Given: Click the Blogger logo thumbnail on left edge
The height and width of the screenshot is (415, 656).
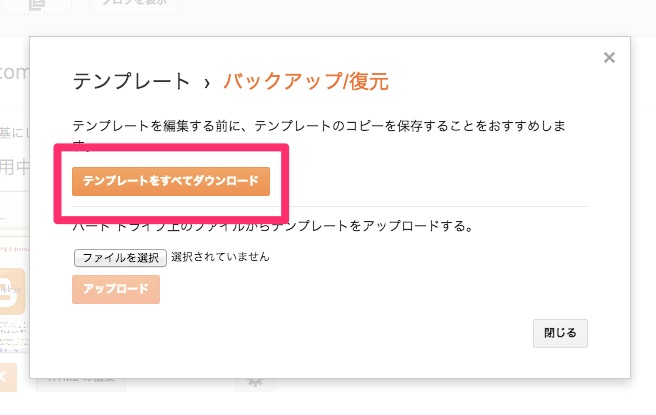Looking at the screenshot, I should pyautogui.click(x=13, y=292).
